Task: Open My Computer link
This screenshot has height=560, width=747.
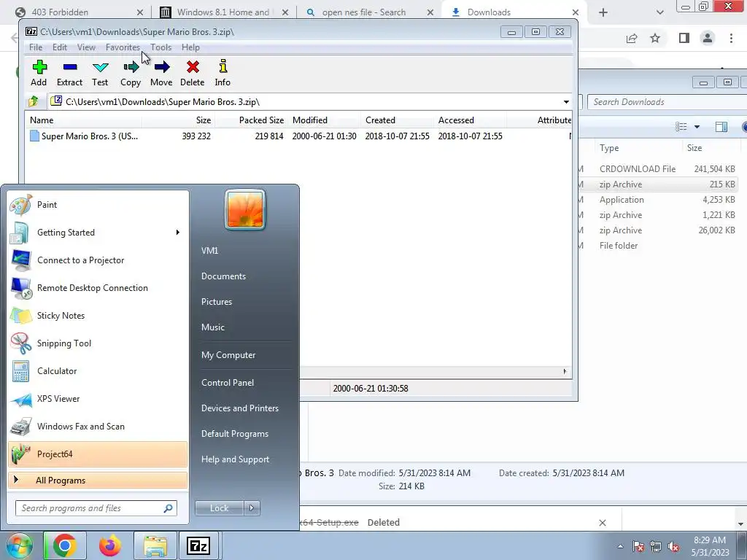Action: [228, 355]
